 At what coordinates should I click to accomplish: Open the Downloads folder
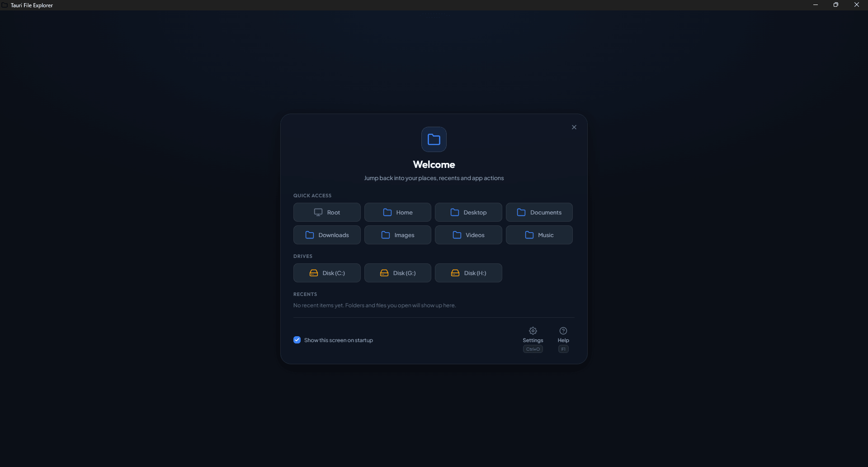point(327,235)
